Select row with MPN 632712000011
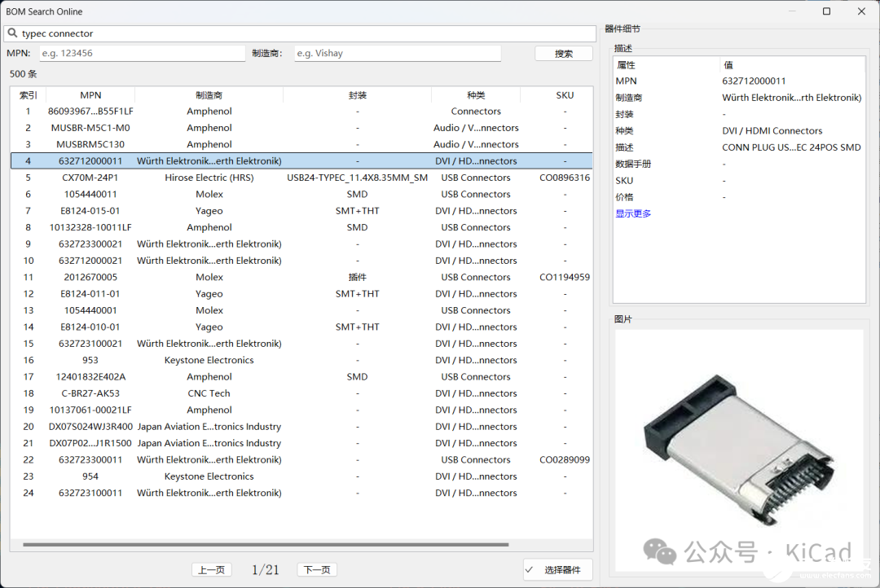The image size is (880, 588). tap(301, 161)
